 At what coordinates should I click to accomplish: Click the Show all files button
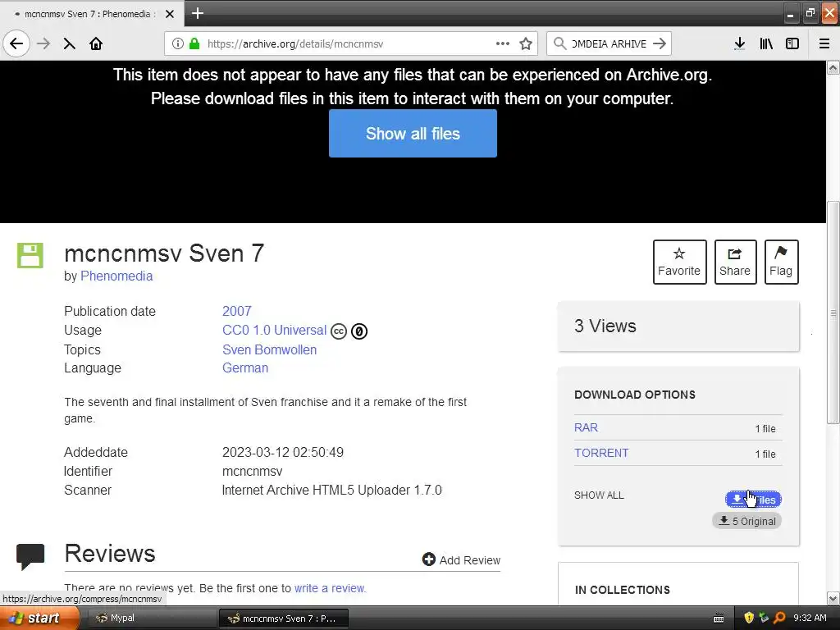click(413, 134)
